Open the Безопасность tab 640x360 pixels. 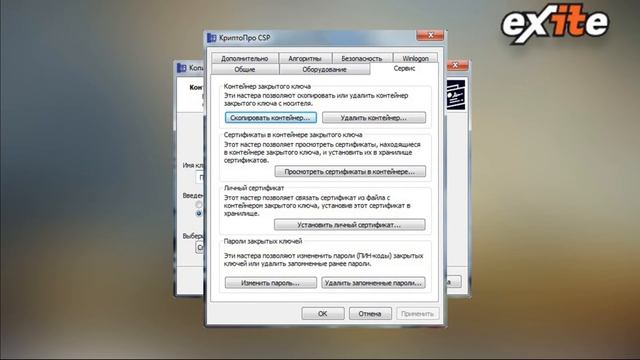pos(362,58)
